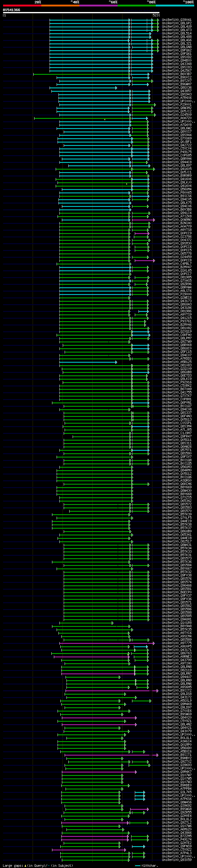
Task: Click hit label UniRef100_Q9FNS9
Action: coord(177,846)
